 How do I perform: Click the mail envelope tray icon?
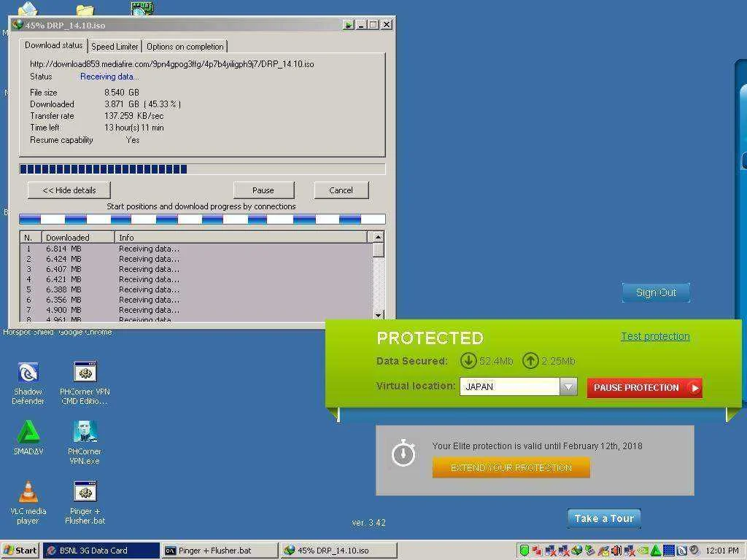point(603,551)
